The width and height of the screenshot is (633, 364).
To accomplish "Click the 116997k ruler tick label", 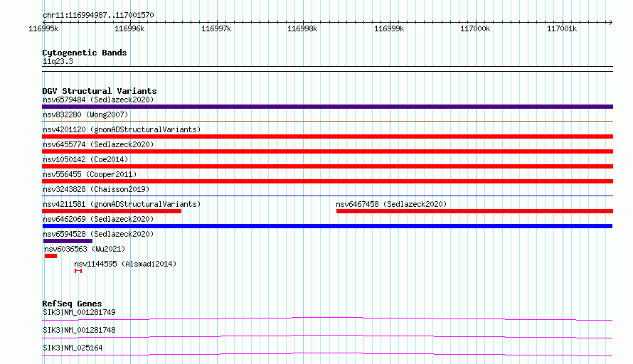I will [216, 28].
